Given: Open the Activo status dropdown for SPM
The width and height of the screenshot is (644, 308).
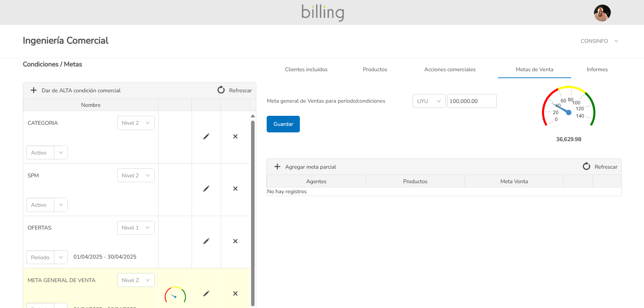Looking at the screenshot, I should 47,205.
